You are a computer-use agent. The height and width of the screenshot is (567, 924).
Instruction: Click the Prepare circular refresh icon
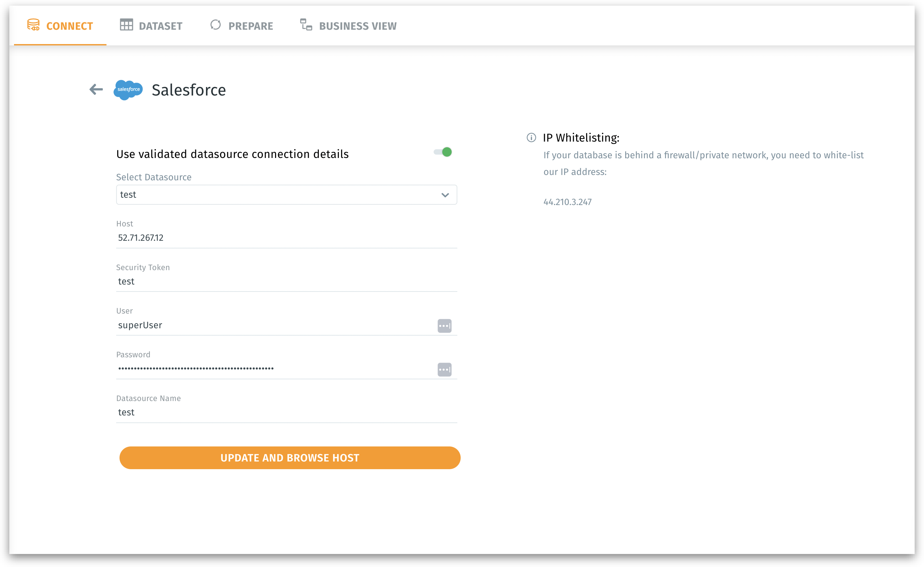click(216, 25)
